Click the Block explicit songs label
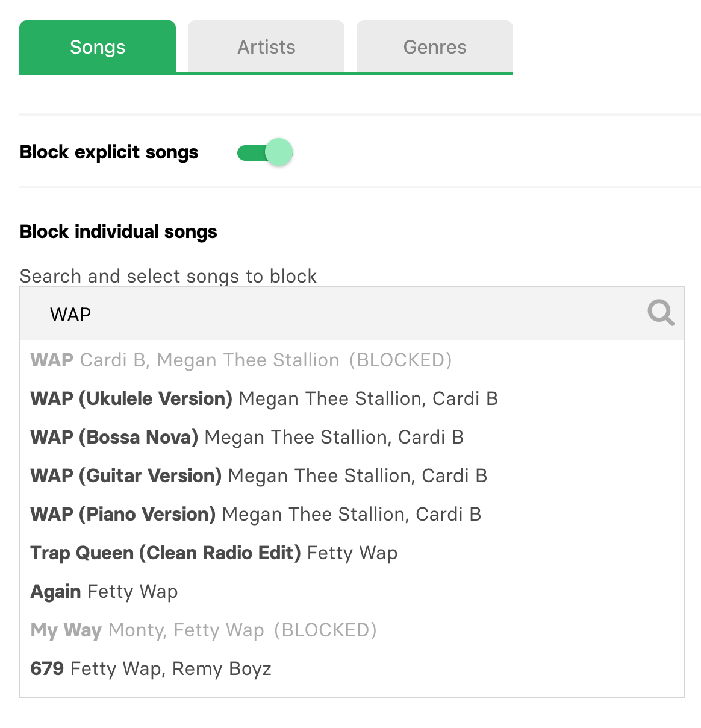 (x=108, y=152)
